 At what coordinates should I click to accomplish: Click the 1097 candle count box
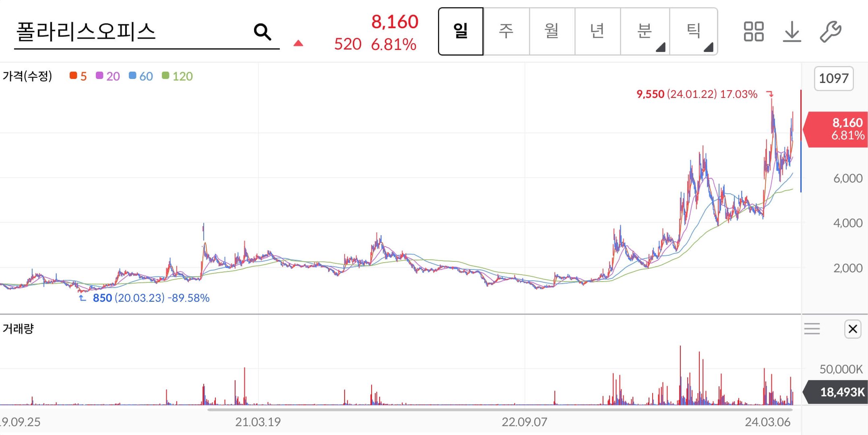833,79
